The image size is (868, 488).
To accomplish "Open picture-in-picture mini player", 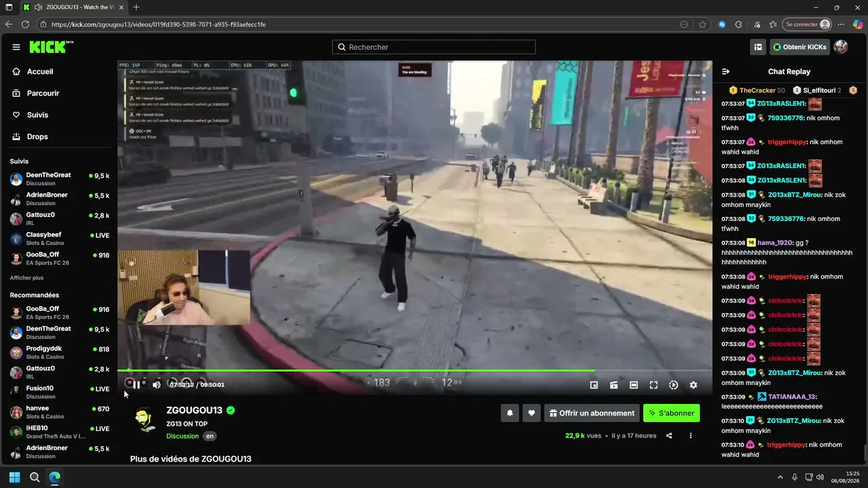I will [x=594, y=385].
